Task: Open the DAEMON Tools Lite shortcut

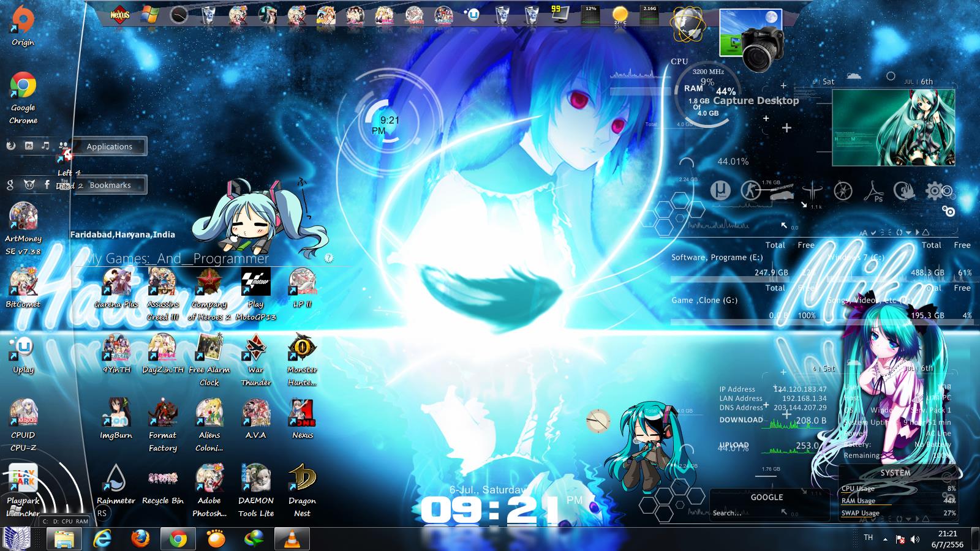Action: [x=255, y=491]
